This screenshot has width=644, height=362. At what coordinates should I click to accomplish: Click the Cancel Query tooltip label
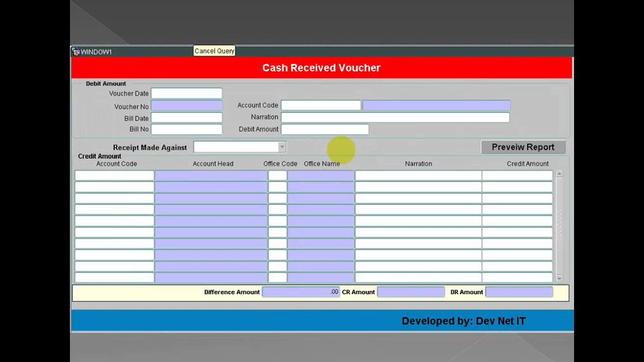[x=214, y=51]
